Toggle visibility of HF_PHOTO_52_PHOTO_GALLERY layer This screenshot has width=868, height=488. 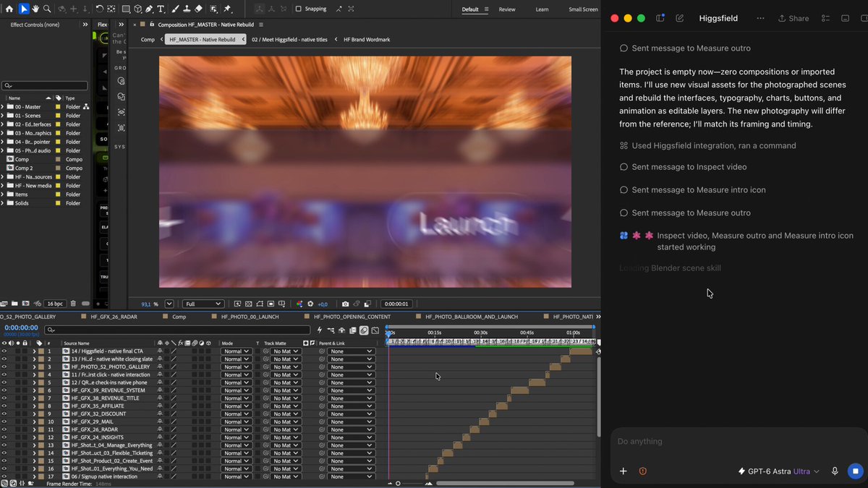4,367
